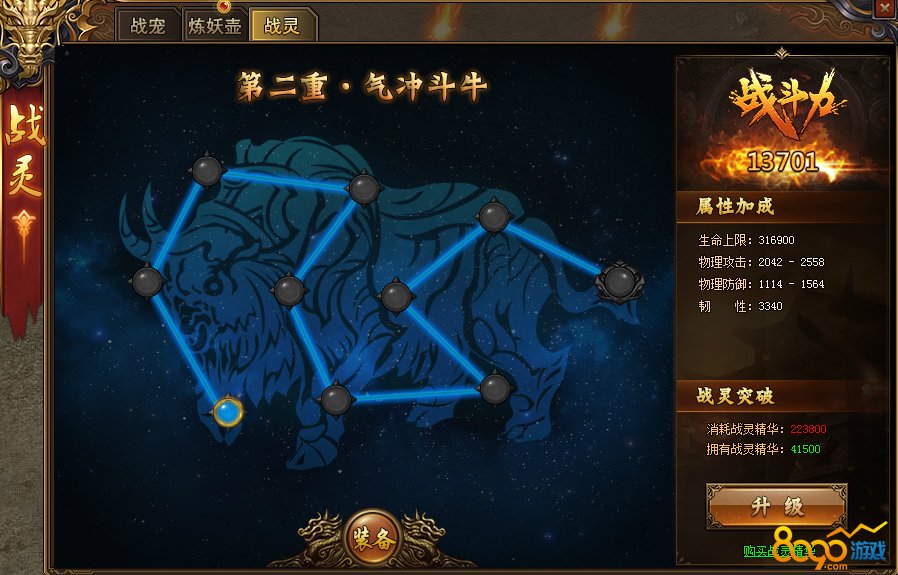
Task: Switch to the 战宠 tab
Action: pyautogui.click(x=148, y=26)
